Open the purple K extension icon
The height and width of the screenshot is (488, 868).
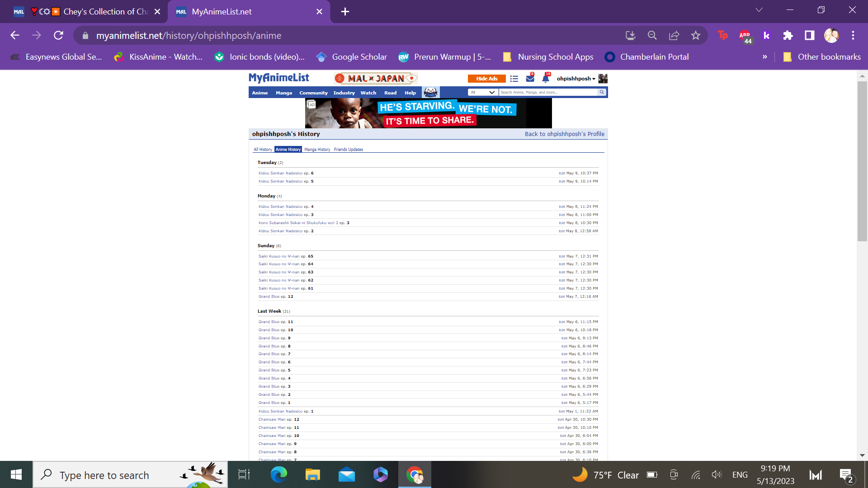[766, 35]
